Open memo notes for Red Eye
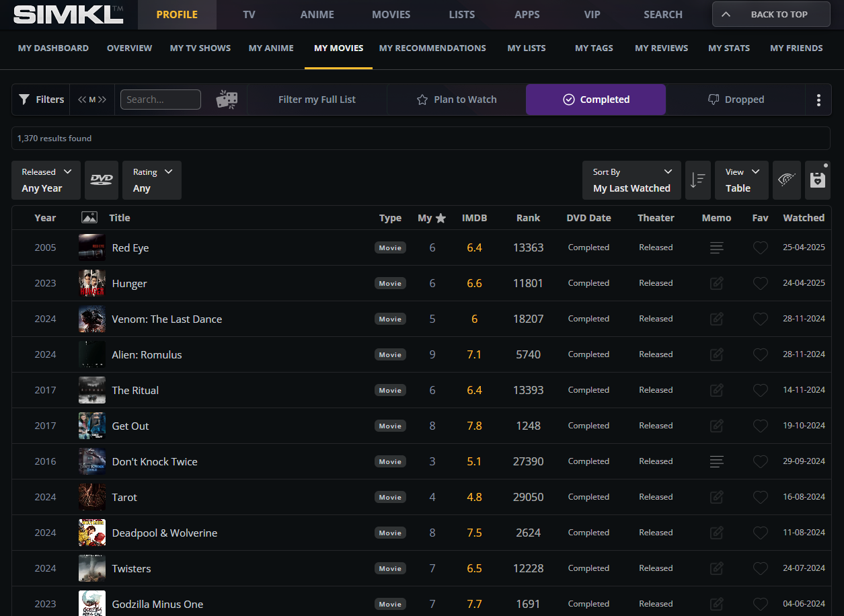844x616 pixels. [x=717, y=248]
